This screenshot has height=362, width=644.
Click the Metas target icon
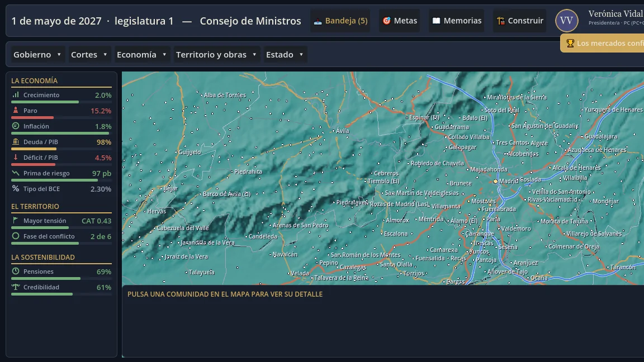(386, 21)
